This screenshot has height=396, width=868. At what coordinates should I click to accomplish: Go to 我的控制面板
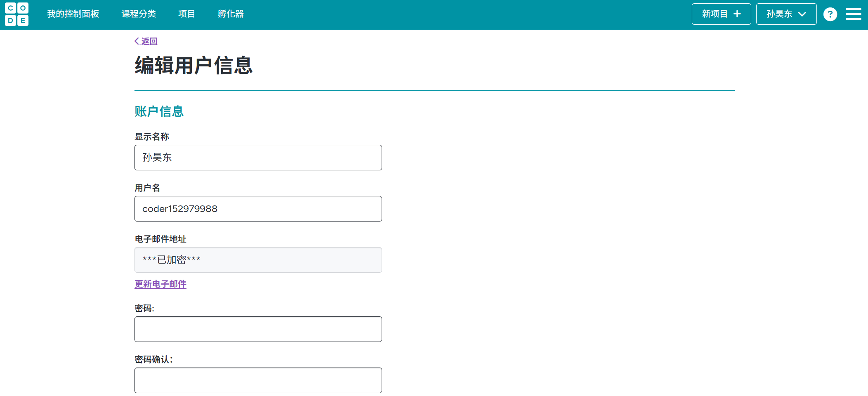point(73,14)
